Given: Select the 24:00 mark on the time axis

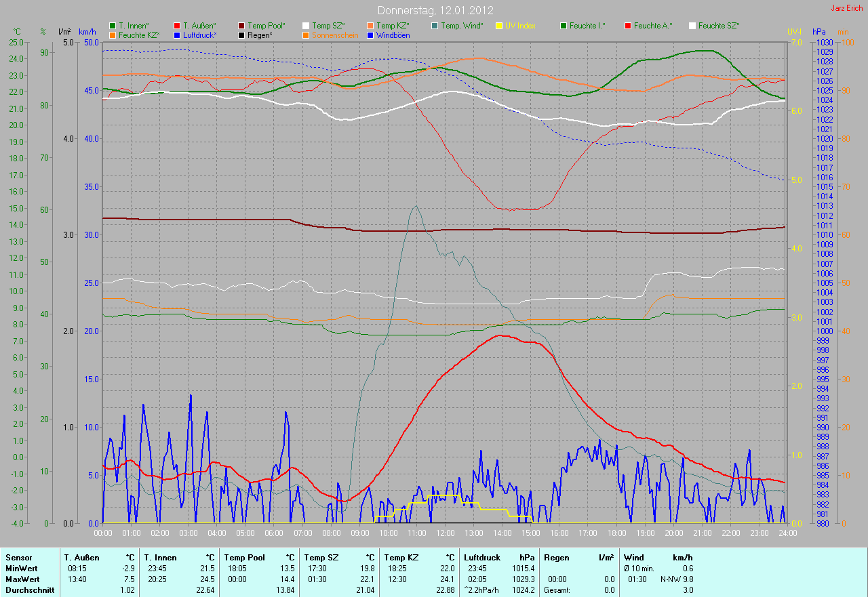Looking at the screenshot, I should 787,533.
